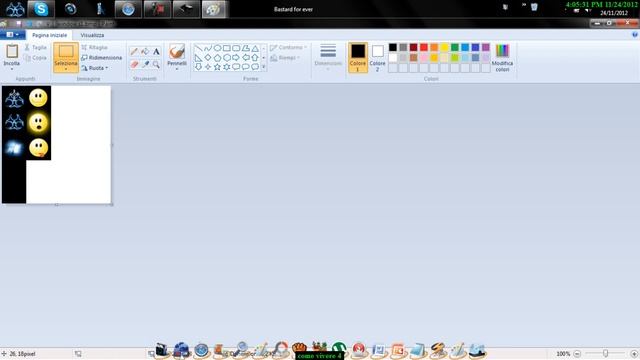This screenshot has width=640, height=360.
Task: Open Paint help with question mark icon
Action: tap(635, 35)
